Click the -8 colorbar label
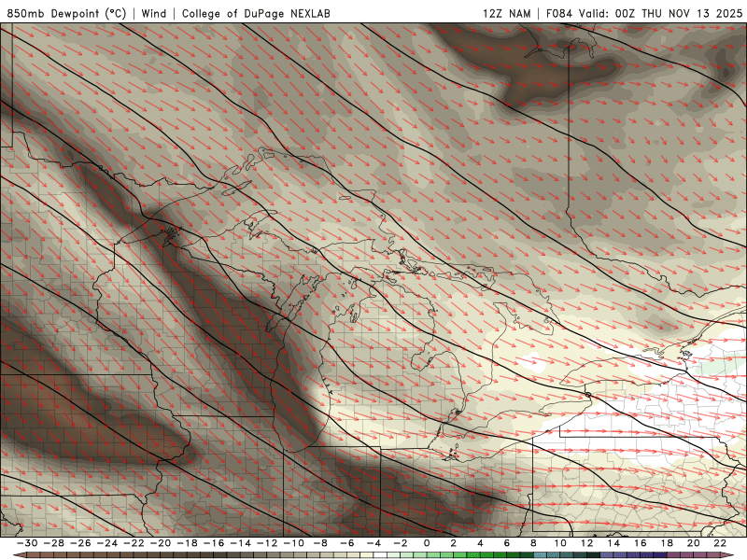 (x=320, y=543)
